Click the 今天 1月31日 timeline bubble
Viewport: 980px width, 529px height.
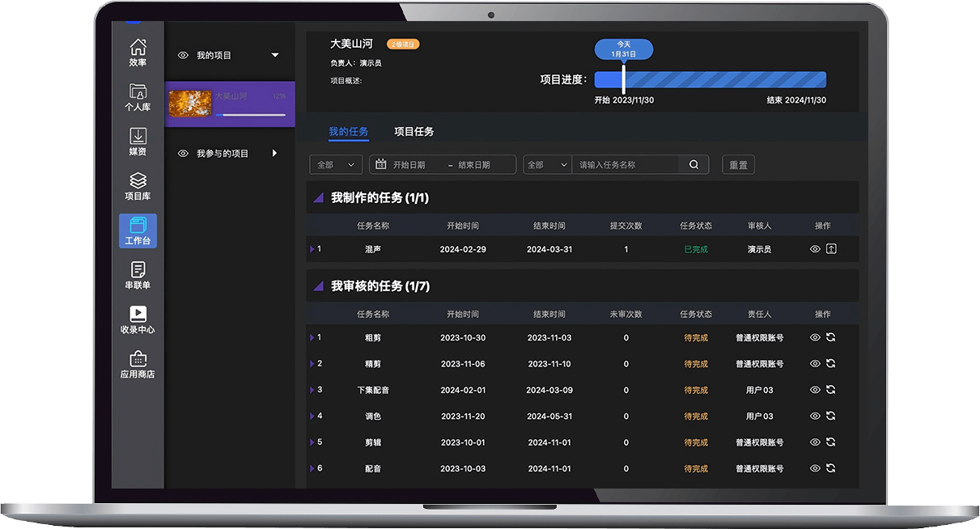[623, 49]
